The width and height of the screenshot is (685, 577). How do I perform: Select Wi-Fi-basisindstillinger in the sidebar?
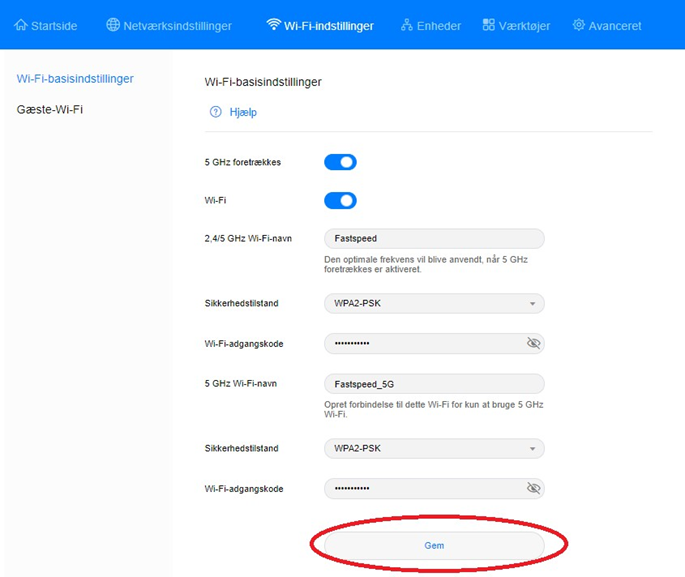(75, 79)
